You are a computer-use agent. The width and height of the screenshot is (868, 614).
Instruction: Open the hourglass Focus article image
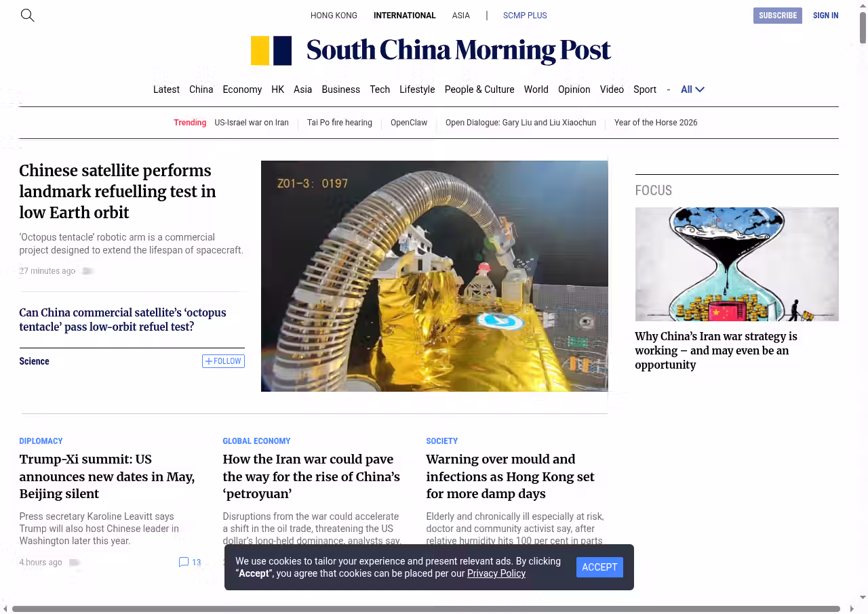click(x=736, y=264)
